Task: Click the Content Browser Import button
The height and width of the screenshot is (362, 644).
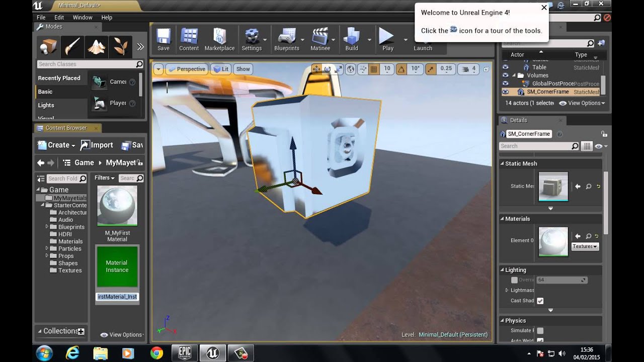Action: coord(97,145)
